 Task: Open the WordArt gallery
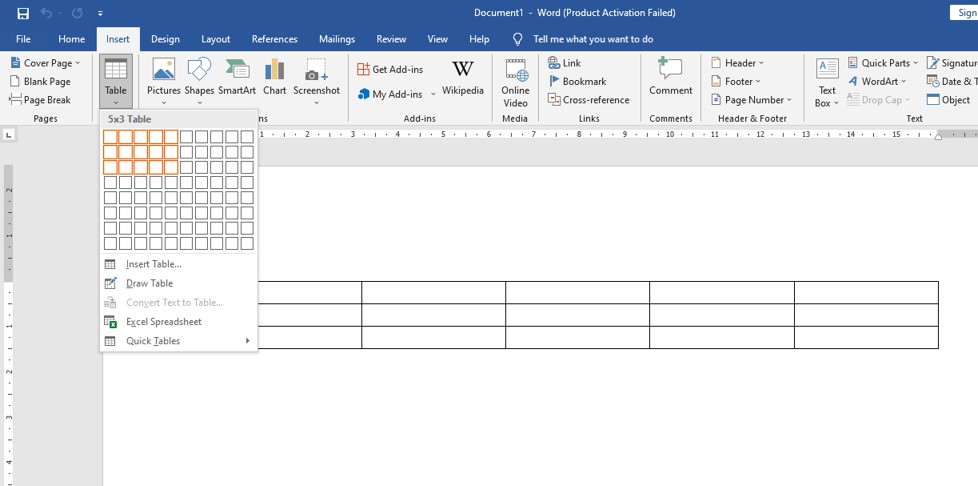click(877, 81)
